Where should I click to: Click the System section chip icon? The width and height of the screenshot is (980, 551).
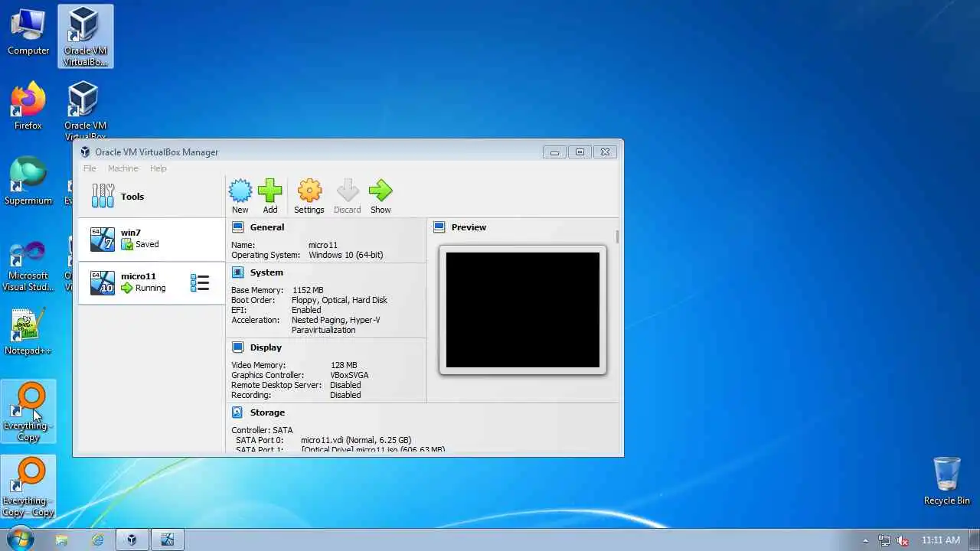[x=237, y=272]
